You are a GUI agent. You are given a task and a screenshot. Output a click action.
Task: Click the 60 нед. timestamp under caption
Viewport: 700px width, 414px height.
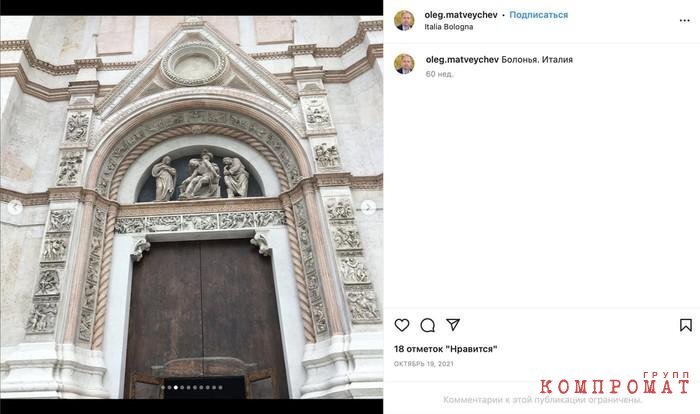tap(439, 74)
